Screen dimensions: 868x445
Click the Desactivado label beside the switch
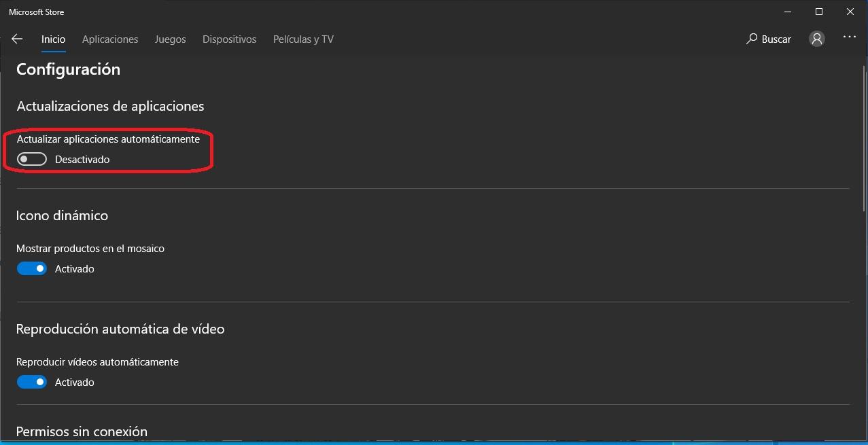click(x=82, y=160)
